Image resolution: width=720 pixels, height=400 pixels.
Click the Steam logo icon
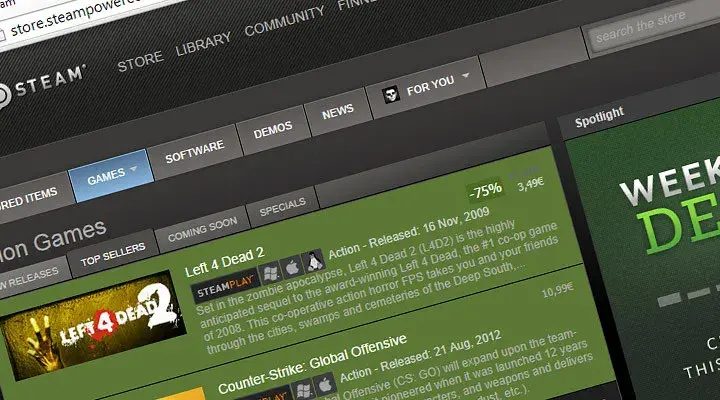click(3, 96)
